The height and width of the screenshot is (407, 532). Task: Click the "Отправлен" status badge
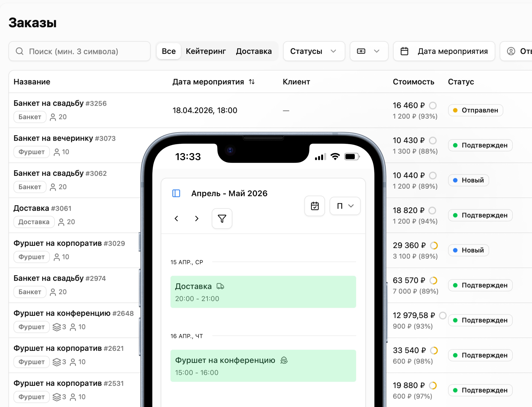[476, 110]
